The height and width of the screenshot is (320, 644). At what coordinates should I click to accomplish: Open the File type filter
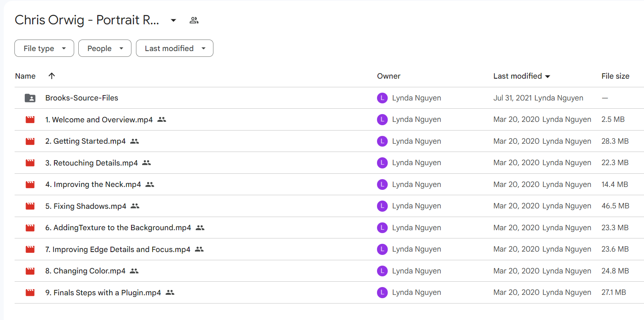pos(44,48)
